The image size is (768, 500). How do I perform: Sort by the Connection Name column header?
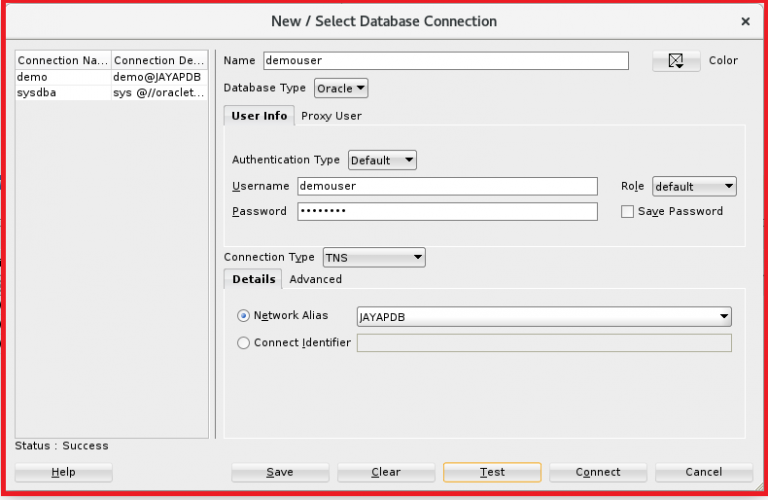coord(64,60)
